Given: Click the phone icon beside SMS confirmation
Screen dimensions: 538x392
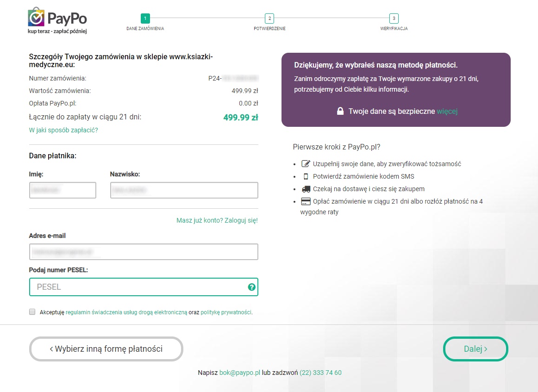Looking at the screenshot, I should (x=306, y=176).
